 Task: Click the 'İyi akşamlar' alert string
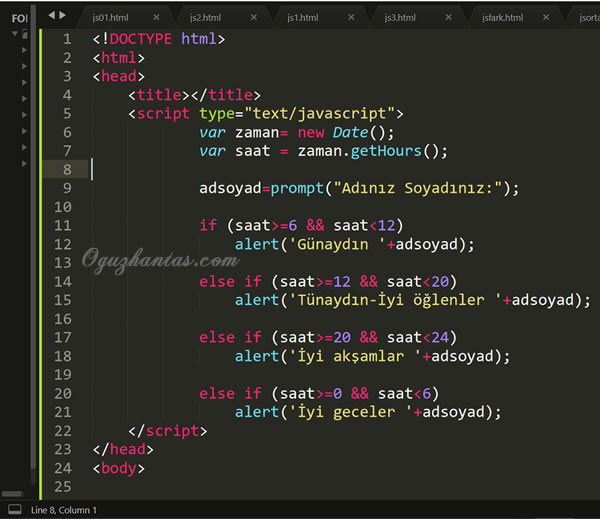click(x=355, y=356)
